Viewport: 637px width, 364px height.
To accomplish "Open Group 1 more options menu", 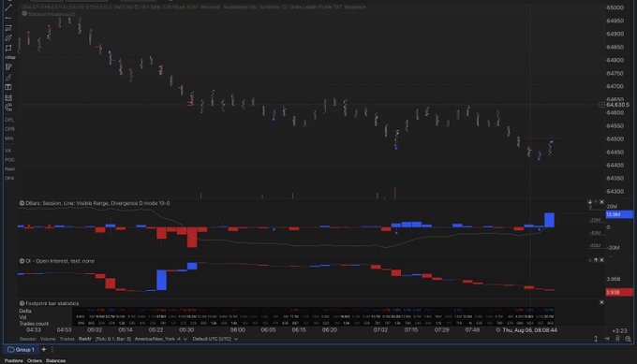I will (52, 349).
